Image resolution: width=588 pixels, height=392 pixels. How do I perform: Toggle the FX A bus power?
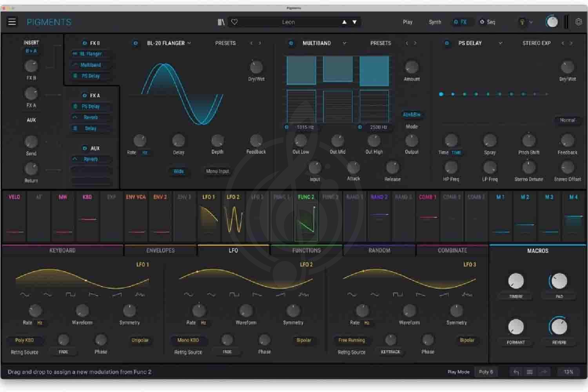84,96
